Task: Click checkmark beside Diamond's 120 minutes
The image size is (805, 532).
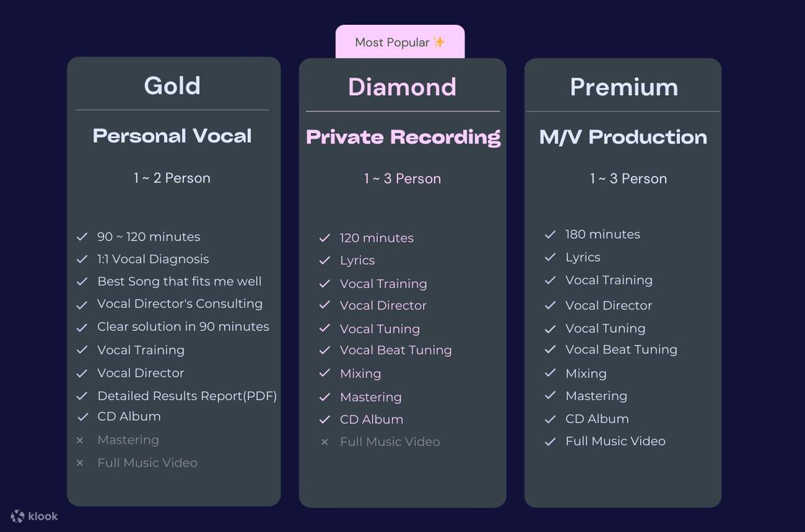Action: [x=324, y=238]
